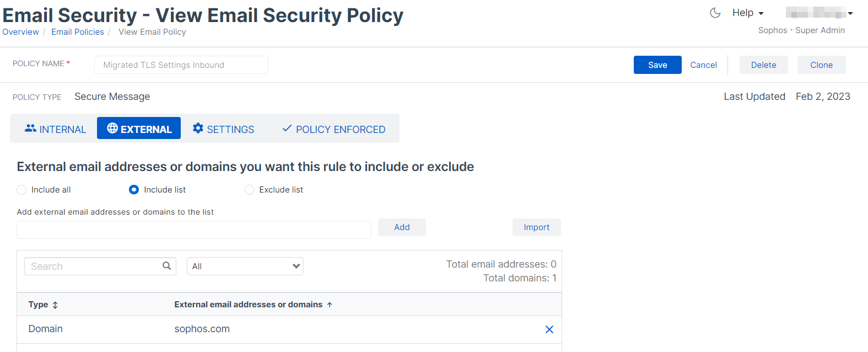Open the All filter dropdown
Image resolution: width=868 pixels, height=352 pixels.
tap(245, 266)
